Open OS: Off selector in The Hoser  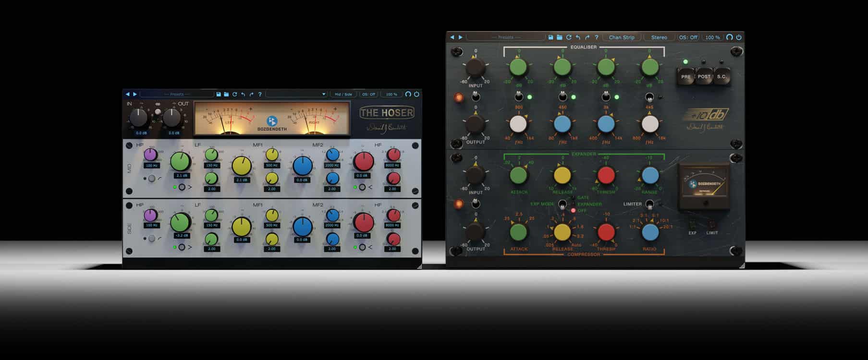[368, 95]
